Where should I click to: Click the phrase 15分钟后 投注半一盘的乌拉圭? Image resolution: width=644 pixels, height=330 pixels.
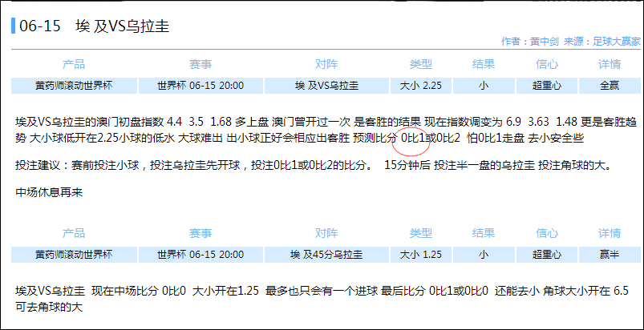click(x=460, y=166)
